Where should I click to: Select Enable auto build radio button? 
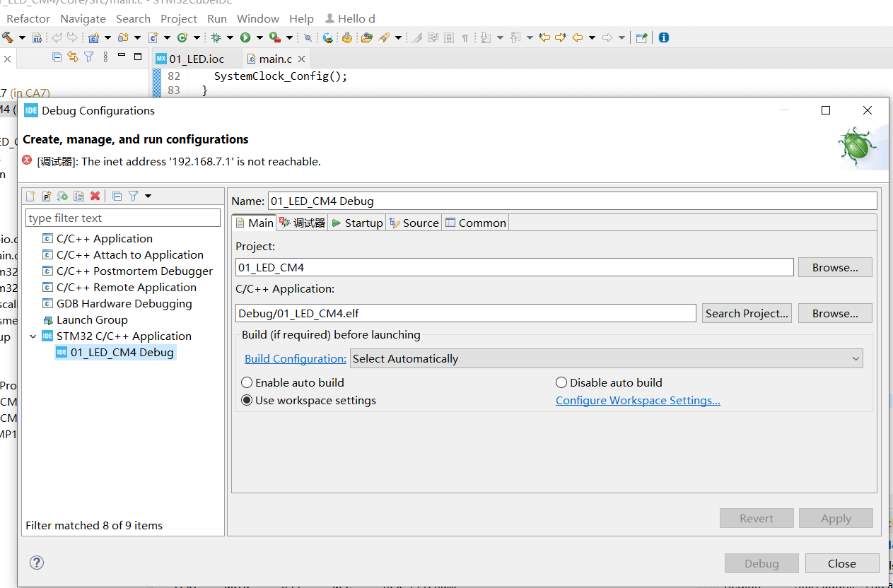(247, 382)
